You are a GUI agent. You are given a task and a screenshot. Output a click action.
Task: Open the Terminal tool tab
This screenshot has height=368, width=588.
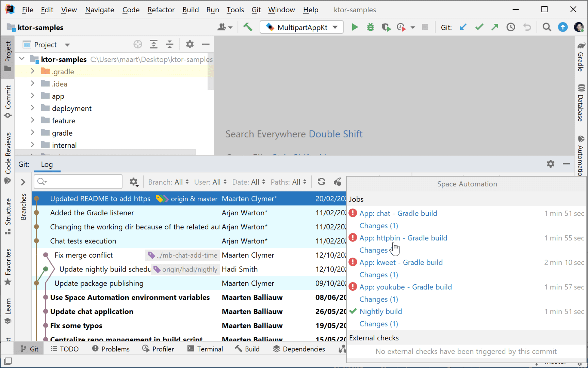[x=205, y=349]
